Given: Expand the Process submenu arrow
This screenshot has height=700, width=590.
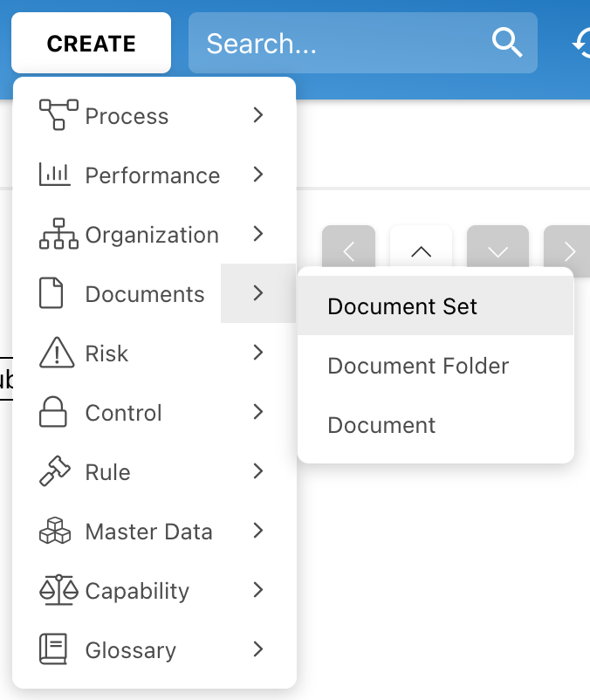Looking at the screenshot, I should 257,115.
